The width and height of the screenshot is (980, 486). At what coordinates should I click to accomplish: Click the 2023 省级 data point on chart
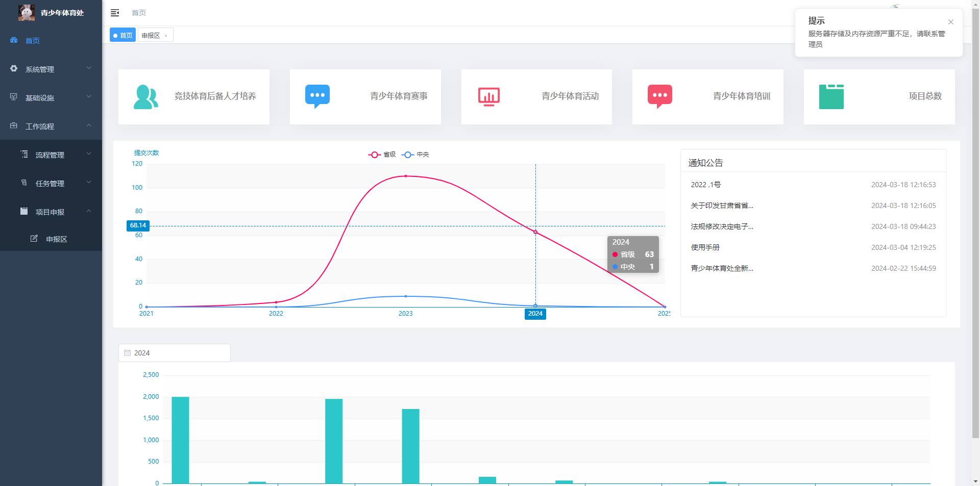coord(406,176)
